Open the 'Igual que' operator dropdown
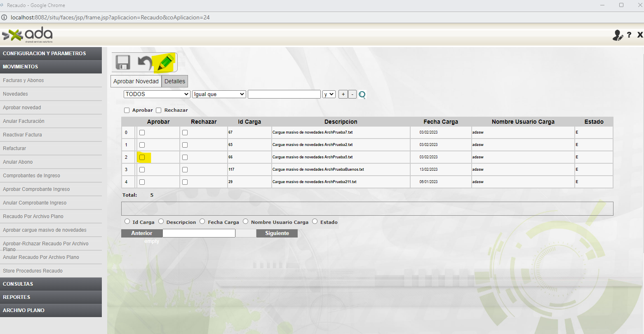 219,94
